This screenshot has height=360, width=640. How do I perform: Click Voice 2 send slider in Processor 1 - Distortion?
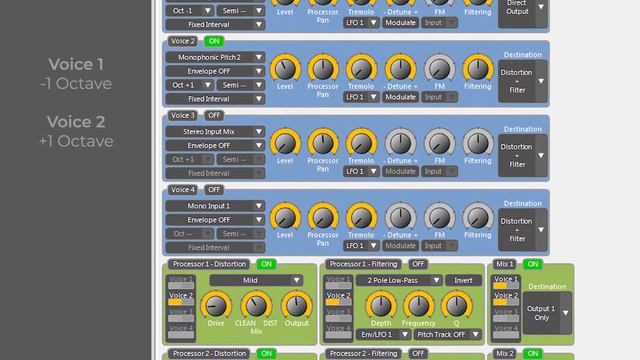[x=181, y=302]
